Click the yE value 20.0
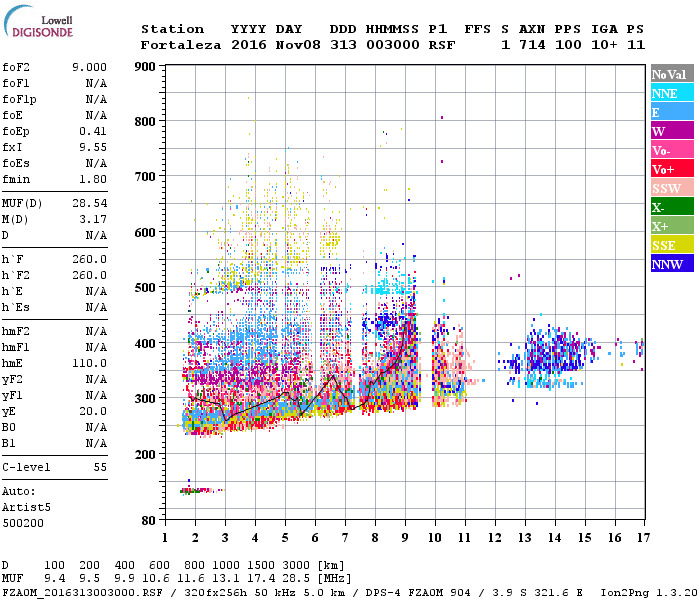Screen dimensions: 700x600 (93, 412)
